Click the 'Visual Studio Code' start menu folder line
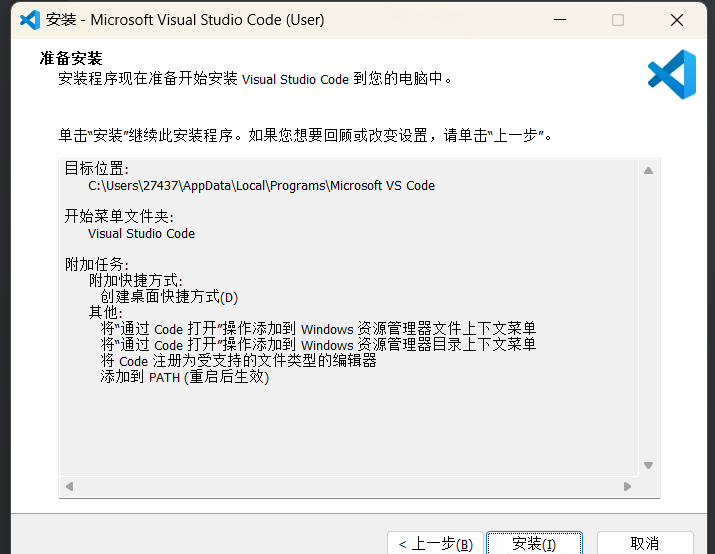This screenshot has width=715, height=554. 141,233
